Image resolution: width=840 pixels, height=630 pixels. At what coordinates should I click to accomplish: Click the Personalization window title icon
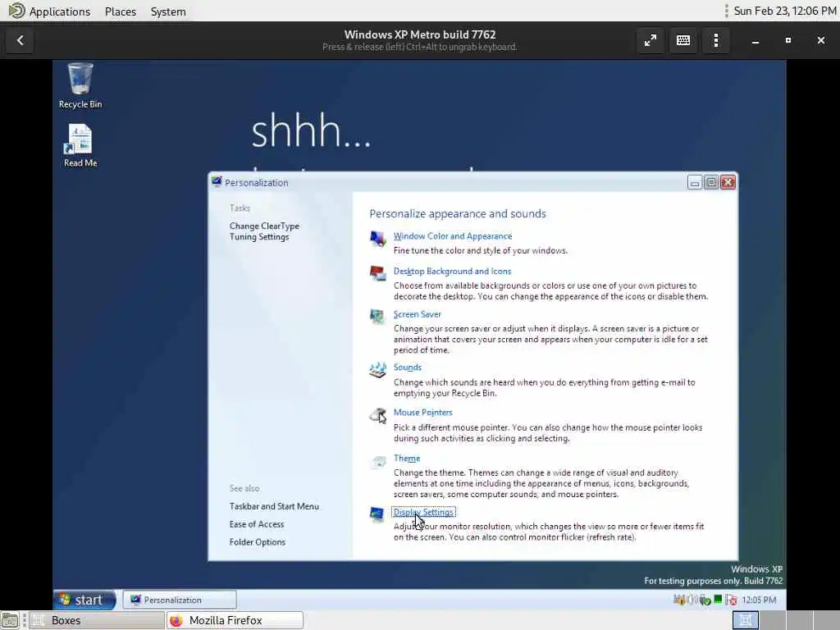[217, 181]
